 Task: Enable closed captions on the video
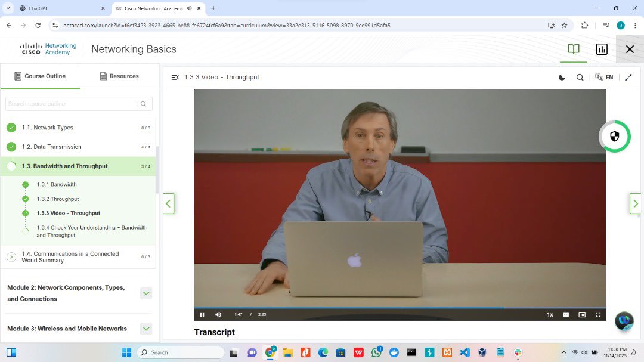pyautogui.click(x=565, y=314)
